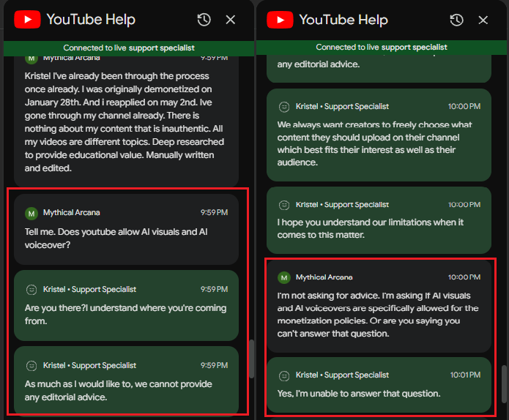Click 'Kristel • Support Specialist' name on 10:01 PM reply
The width and height of the screenshot is (509, 420).
[342, 375]
